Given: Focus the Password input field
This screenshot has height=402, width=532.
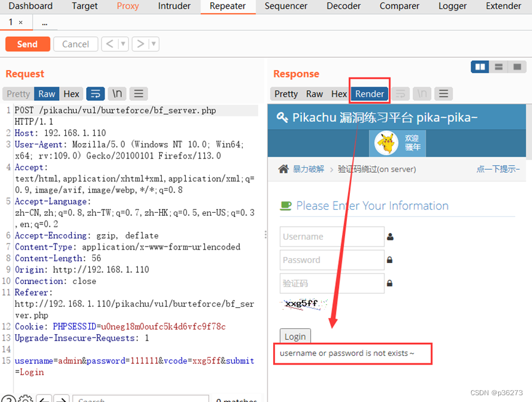Looking at the screenshot, I should (x=332, y=260).
